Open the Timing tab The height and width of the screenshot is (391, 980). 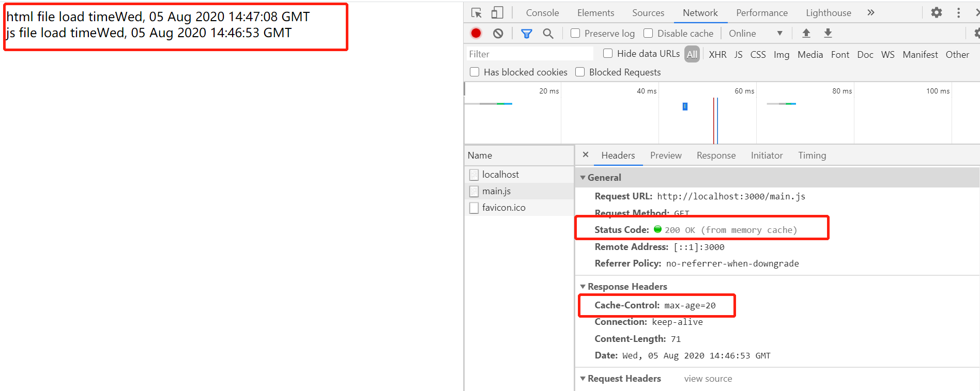(811, 155)
